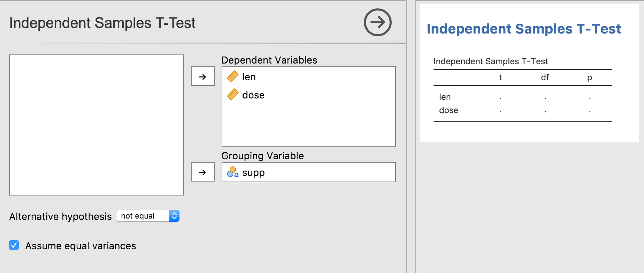Click the dose row label in results table
The width and height of the screenshot is (644, 273).
(449, 110)
